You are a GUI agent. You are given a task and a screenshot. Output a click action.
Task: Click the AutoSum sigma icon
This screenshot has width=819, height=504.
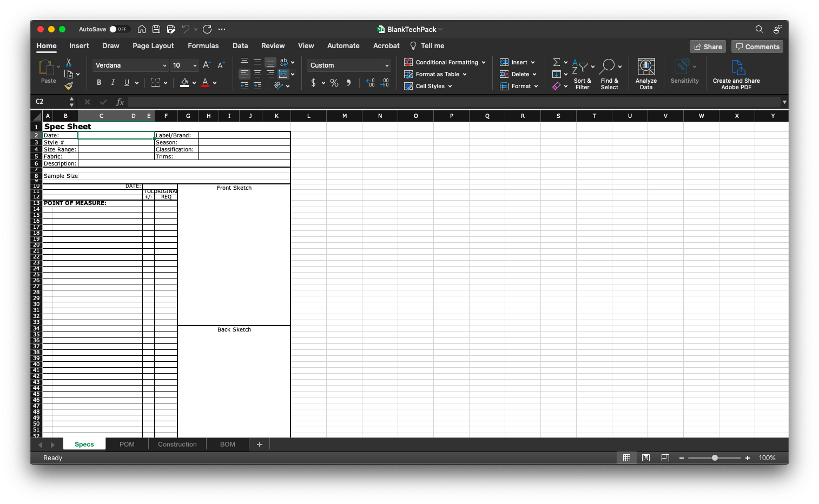tap(556, 62)
